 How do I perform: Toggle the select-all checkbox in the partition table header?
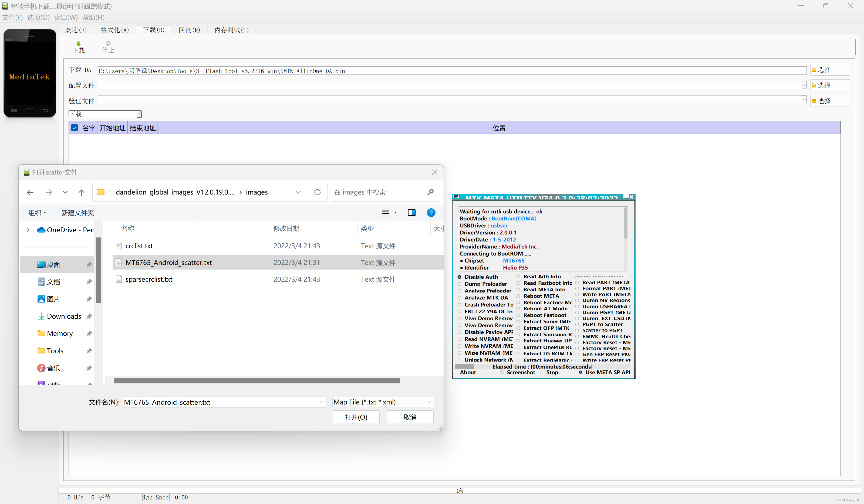point(75,128)
